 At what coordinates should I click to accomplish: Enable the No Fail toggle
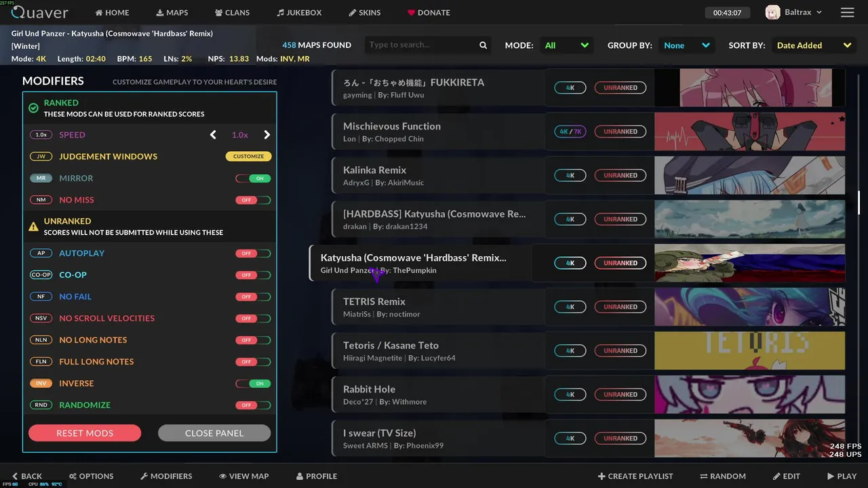click(253, 297)
